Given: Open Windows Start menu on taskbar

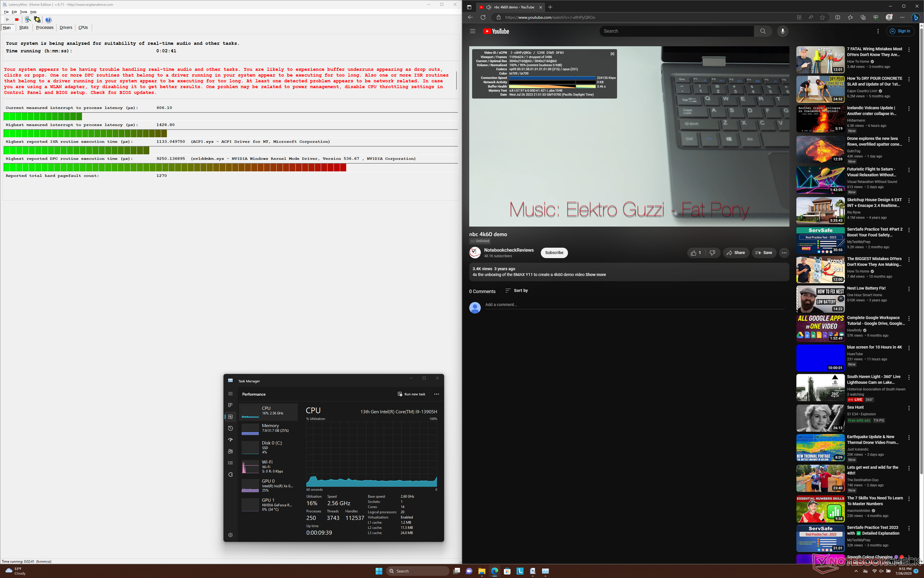Looking at the screenshot, I should 379,571.
